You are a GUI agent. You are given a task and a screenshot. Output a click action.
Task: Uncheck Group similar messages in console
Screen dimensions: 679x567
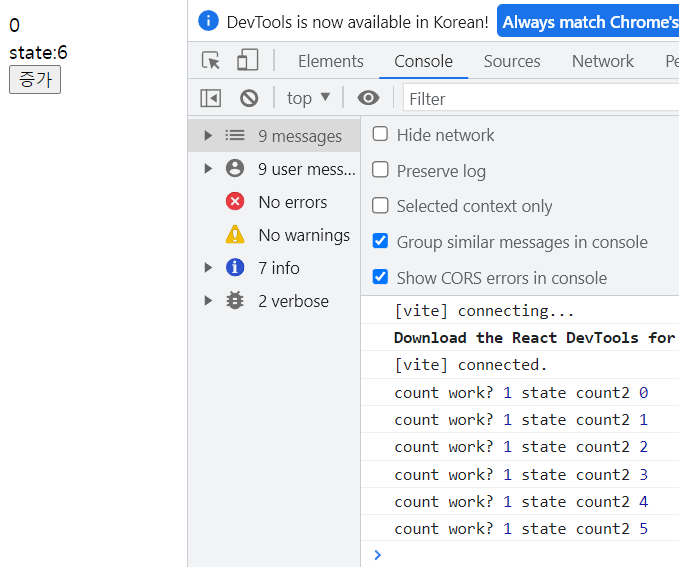(380, 241)
